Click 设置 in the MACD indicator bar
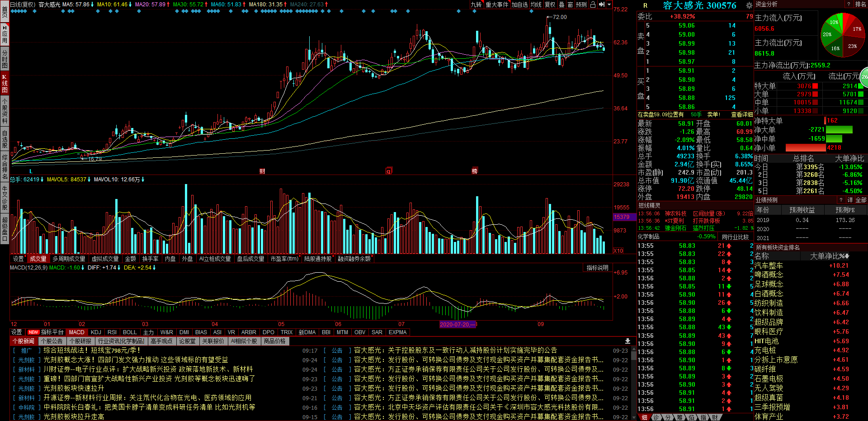The image size is (868, 421). pyautogui.click(x=17, y=332)
